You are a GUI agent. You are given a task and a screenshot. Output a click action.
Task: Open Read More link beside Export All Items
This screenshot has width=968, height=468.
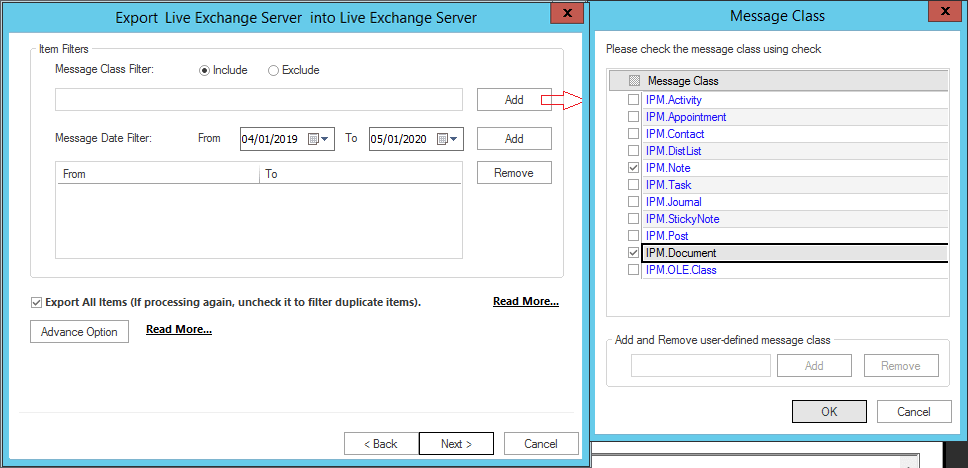[526, 301]
